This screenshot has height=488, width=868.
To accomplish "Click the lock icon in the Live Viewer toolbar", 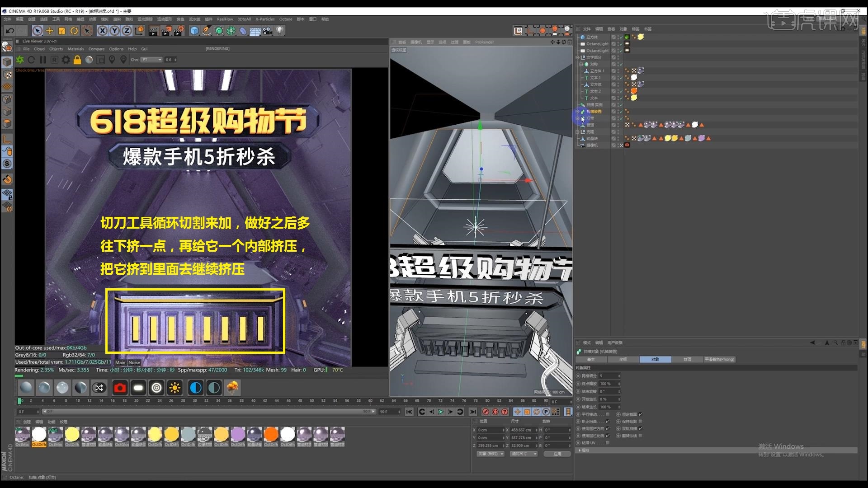I will pos(77,60).
